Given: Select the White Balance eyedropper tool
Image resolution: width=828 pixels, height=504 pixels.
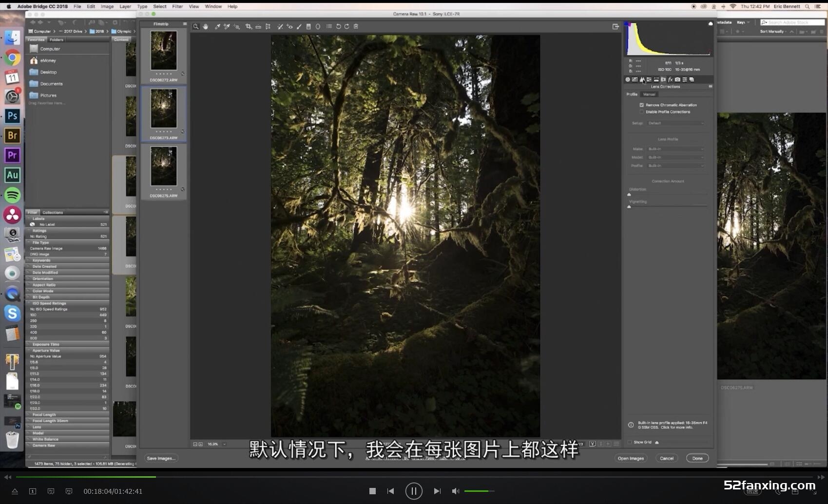Looking at the screenshot, I should [x=217, y=27].
